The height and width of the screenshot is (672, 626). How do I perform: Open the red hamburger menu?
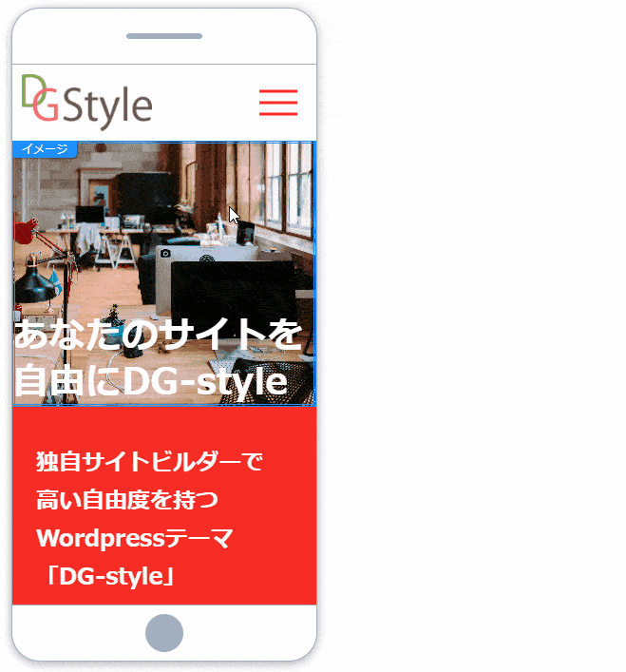pyautogui.click(x=278, y=102)
